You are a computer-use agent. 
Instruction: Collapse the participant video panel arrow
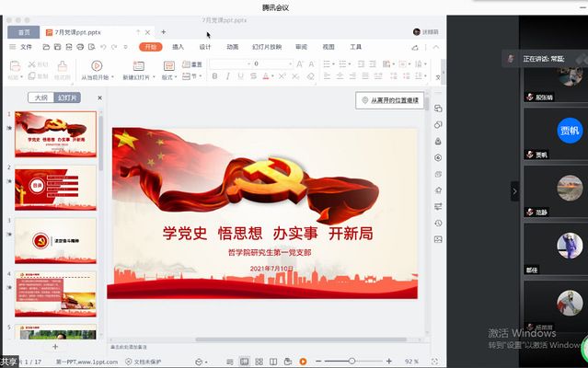point(514,191)
